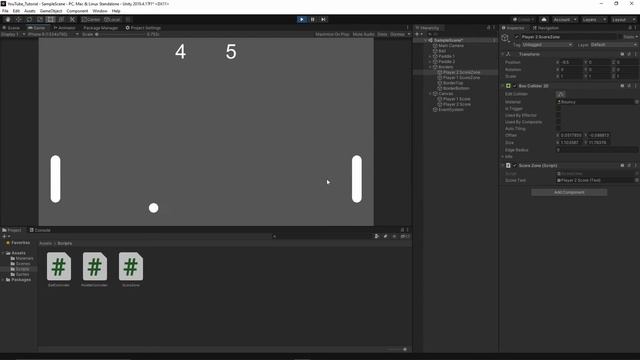The width and height of the screenshot is (640, 360).
Task: Toggle Box Collider 2D enabled checkbox
Action: (x=515, y=86)
